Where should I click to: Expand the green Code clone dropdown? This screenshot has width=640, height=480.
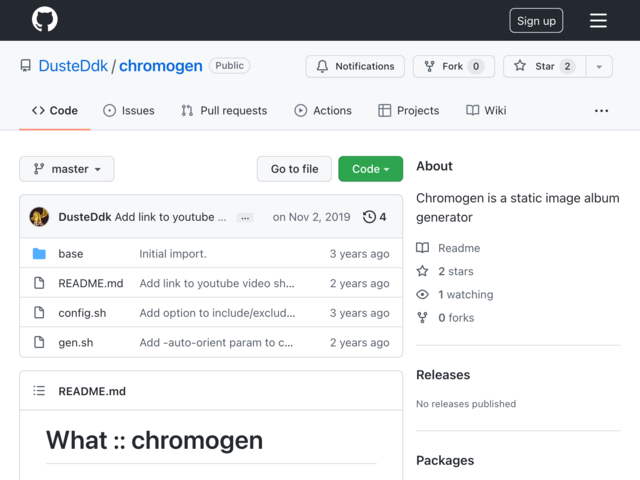(x=371, y=169)
